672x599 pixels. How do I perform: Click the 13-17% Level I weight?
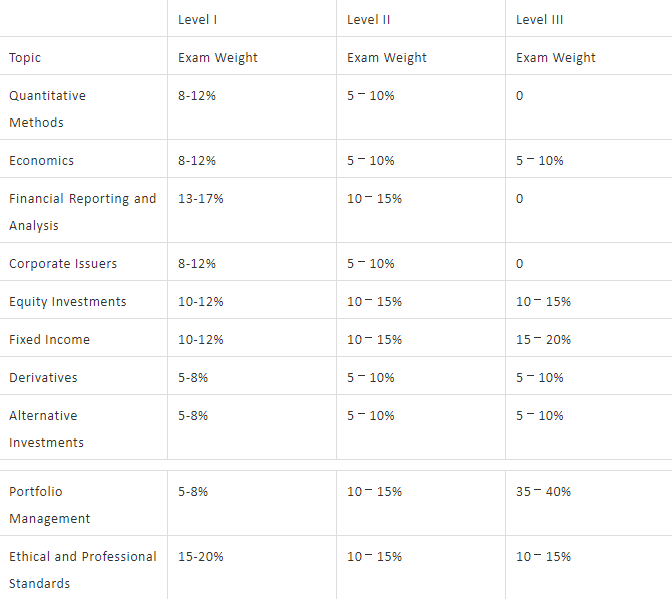coord(201,199)
